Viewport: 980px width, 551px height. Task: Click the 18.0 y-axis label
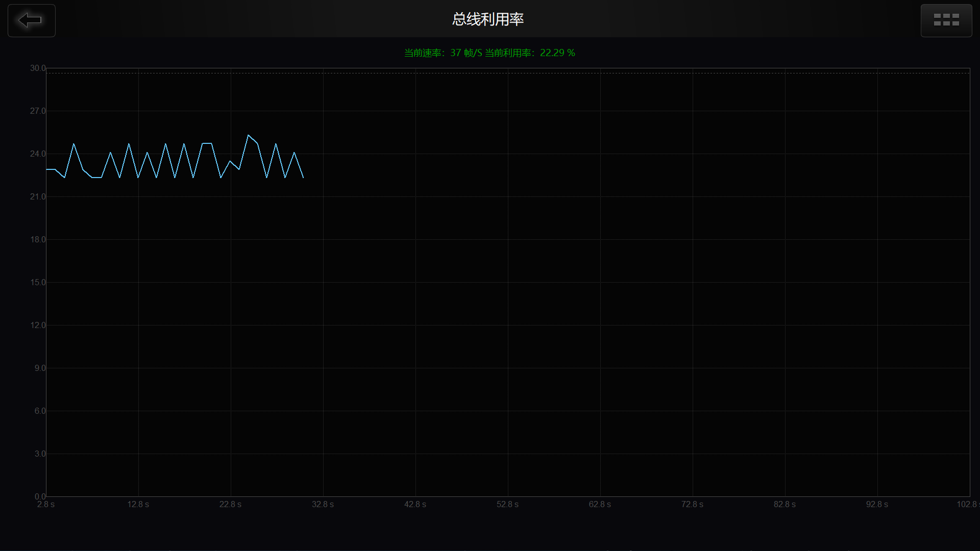(x=38, y=239)
